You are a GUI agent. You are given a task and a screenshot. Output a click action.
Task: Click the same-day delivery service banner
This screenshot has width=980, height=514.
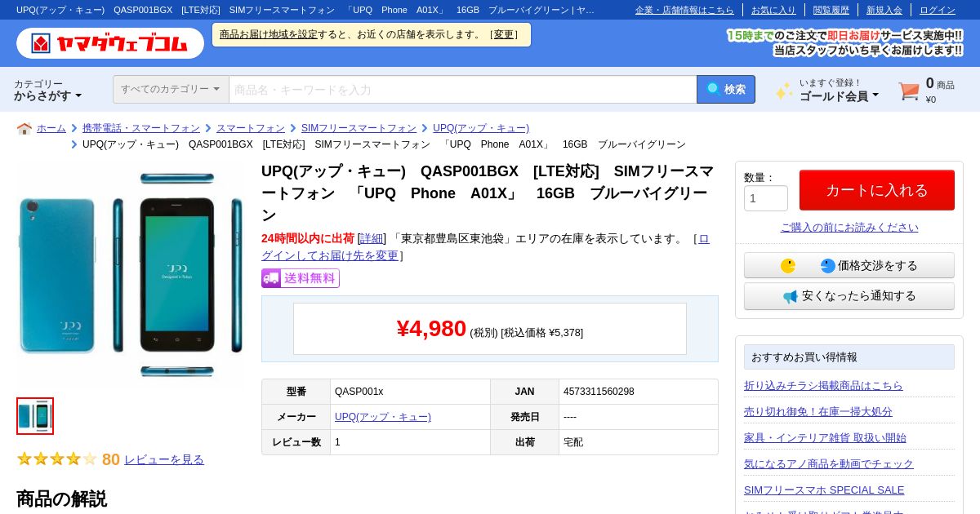[x=844, y=42]
